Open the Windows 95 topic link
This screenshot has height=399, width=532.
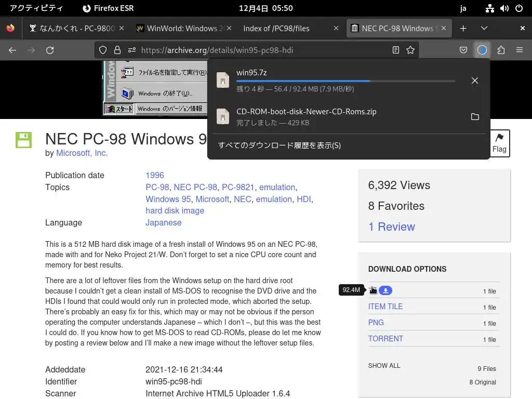(168, 199)
